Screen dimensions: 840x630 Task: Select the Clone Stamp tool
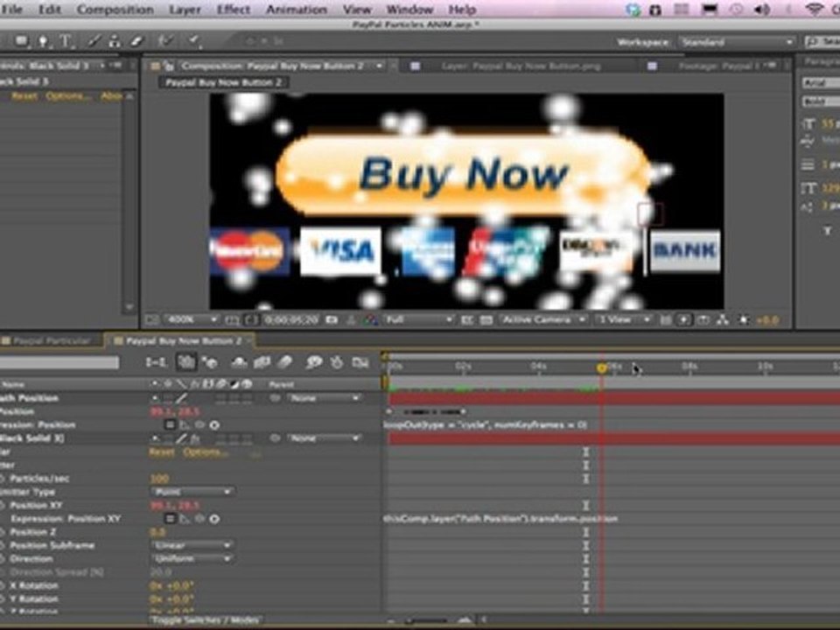point(114,41)
